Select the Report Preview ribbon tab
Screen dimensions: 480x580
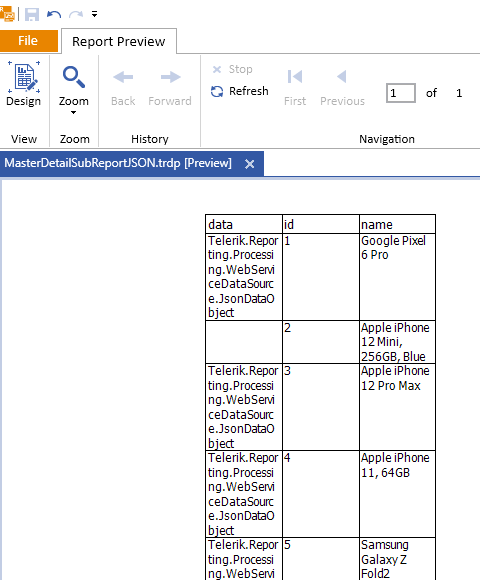[119, 41]
